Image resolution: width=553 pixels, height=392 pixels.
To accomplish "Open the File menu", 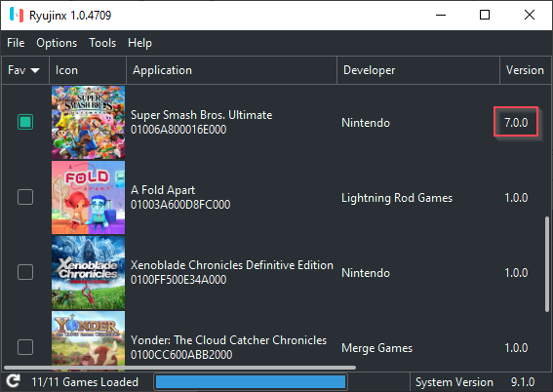I will click(16, 43).
